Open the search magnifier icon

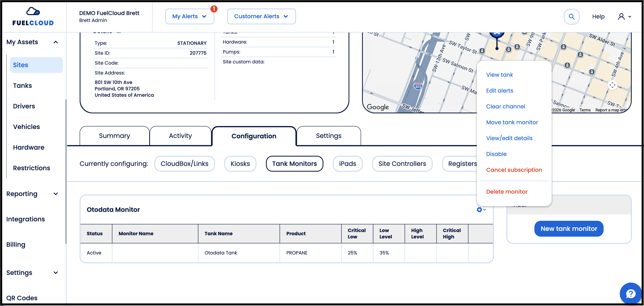click(571, 16)
